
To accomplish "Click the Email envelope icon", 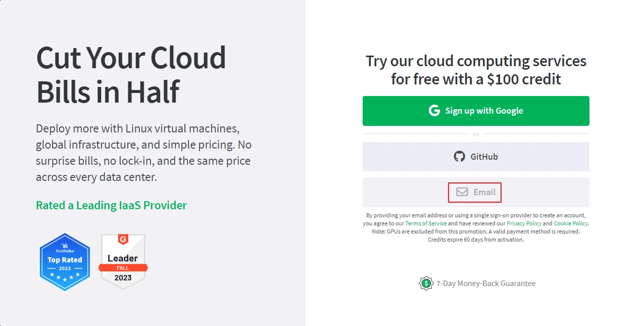I will pos(462,192).
